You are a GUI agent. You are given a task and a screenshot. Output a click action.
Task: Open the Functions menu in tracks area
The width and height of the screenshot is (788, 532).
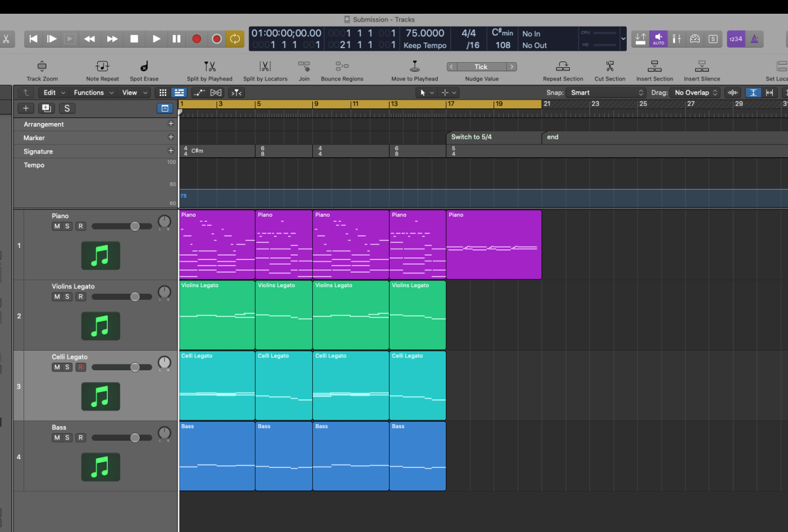[x=93, y=93]
